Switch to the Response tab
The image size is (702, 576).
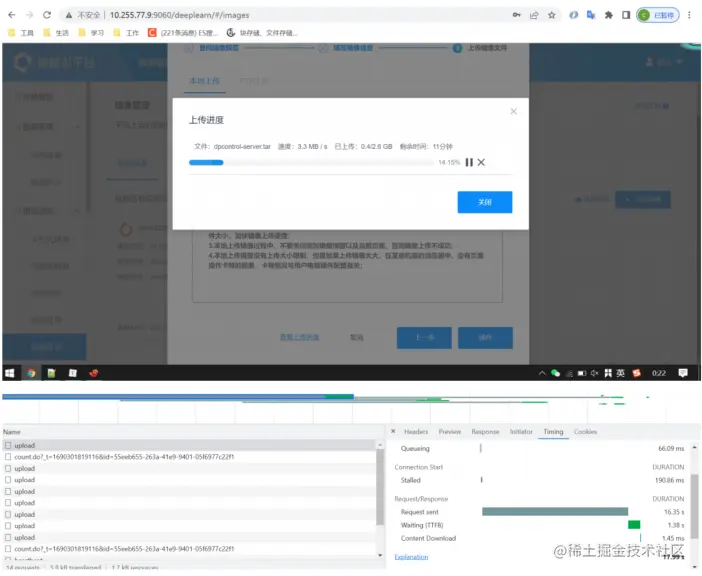pyautogui.click(x=485, y=431)
